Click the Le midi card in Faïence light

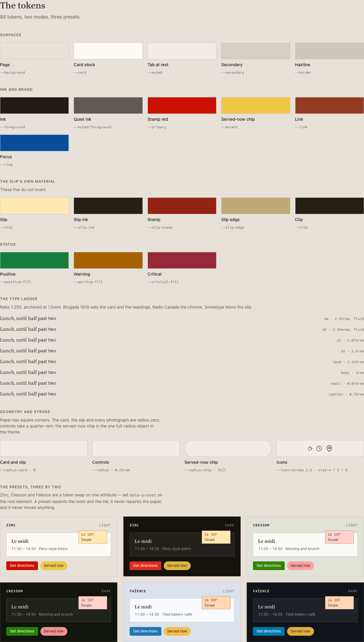point(182,610)
